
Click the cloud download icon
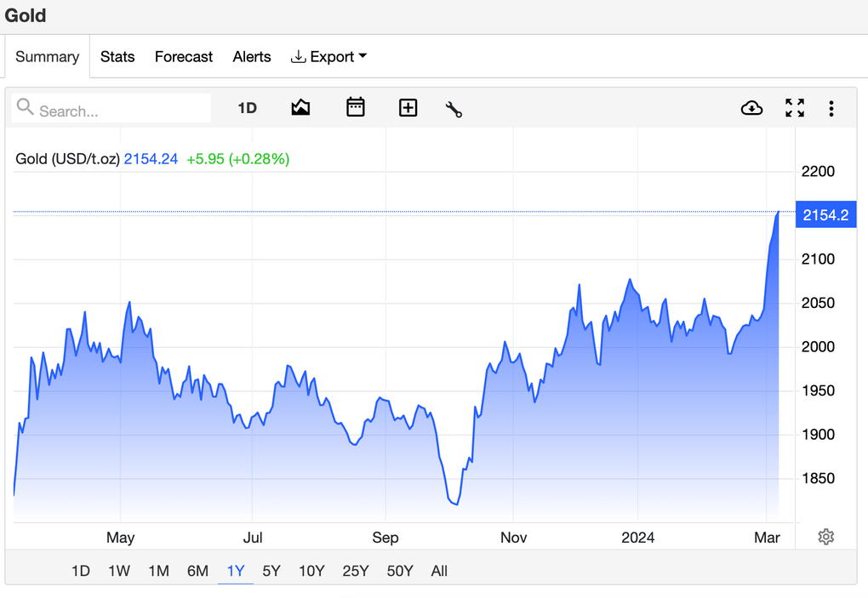pos(751,108)
